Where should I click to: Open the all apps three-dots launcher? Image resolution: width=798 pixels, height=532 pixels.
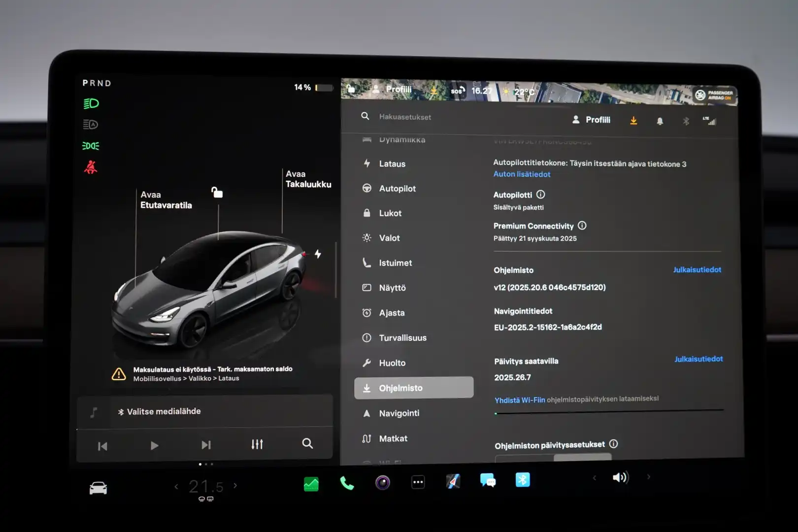click(418, 482)
